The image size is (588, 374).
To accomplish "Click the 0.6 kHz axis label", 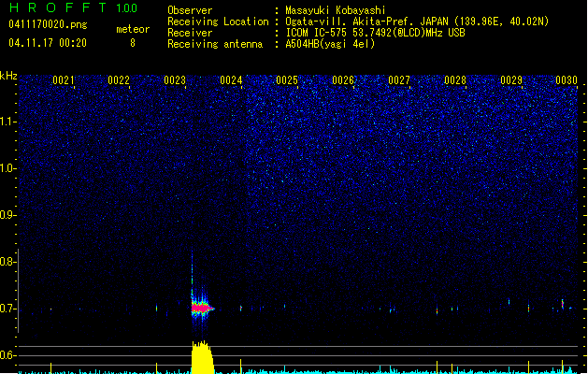I will point(8,355).
